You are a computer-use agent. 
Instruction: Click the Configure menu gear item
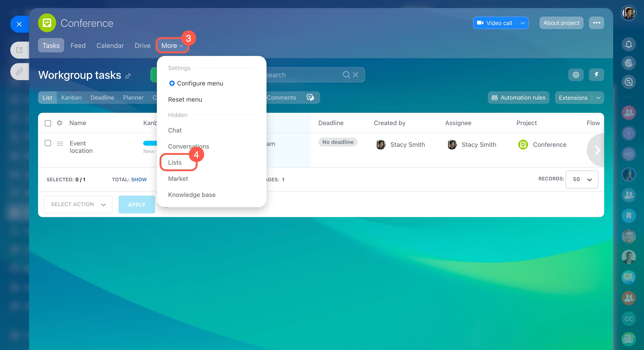tap(196, 83)
